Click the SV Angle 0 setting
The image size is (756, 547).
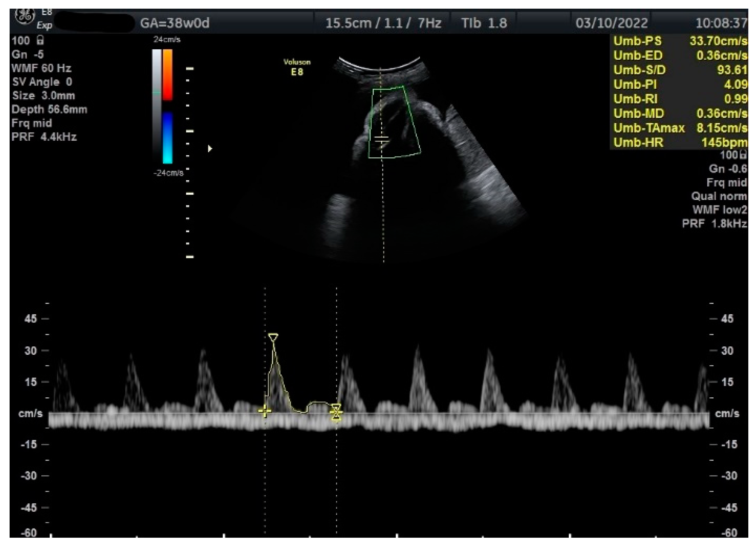coord(42,82)
